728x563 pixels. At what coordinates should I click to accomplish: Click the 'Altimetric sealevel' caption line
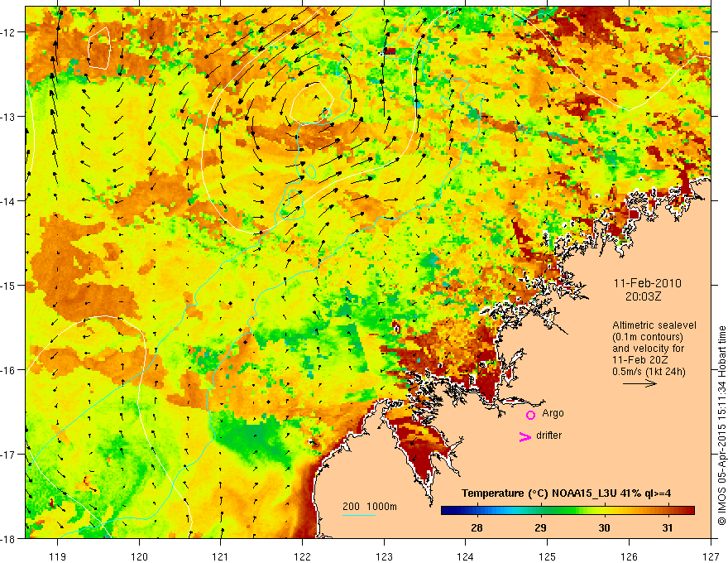tap(654, 325)
